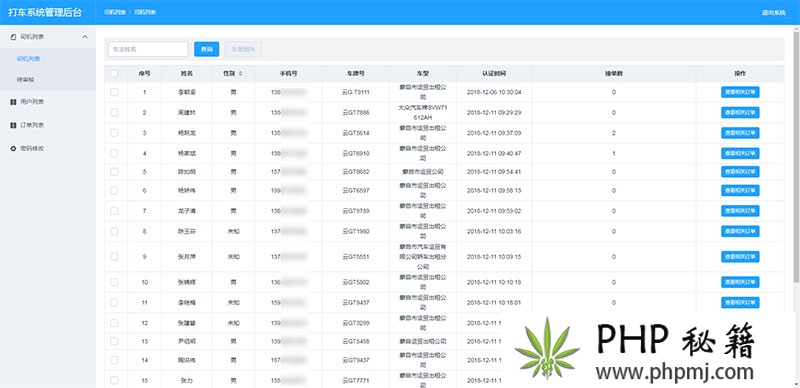The height and width of the screenshot is (388, 800).
Task: Click the 订单列表 grid icon in sidebar
Action: click(x=13, y=125)
